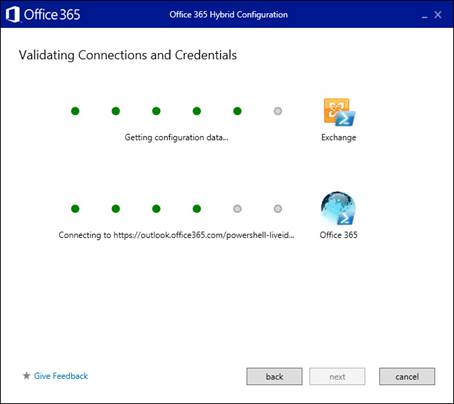
Task: Go to previous step with back button
Action: pyautogui.click(x=274, y=377)
